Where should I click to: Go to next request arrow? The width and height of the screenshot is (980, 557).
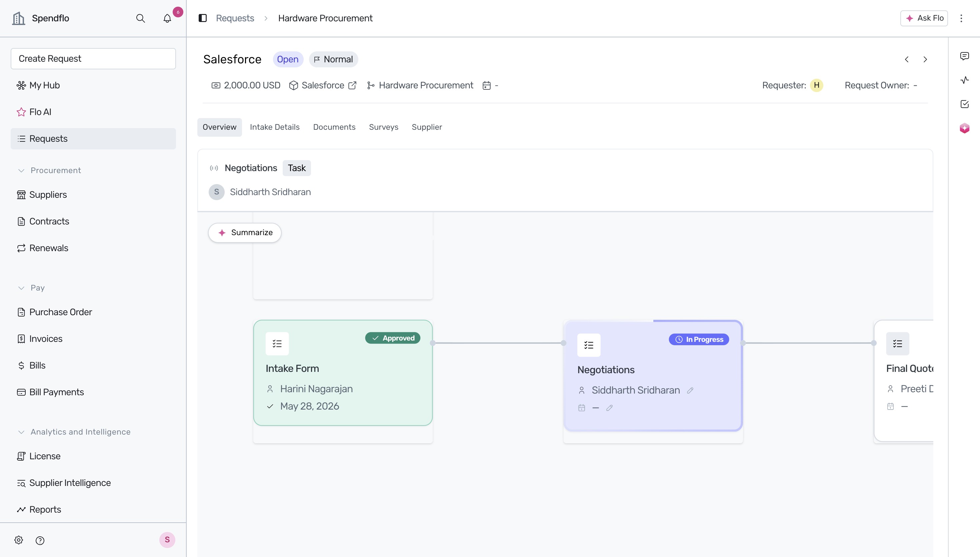coord(925,59)
